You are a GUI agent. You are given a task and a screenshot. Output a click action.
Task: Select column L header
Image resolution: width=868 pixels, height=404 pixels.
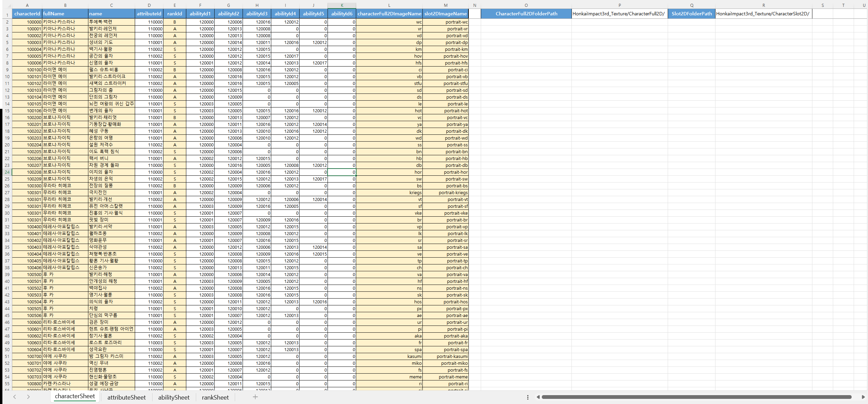(x=389, y=5)
